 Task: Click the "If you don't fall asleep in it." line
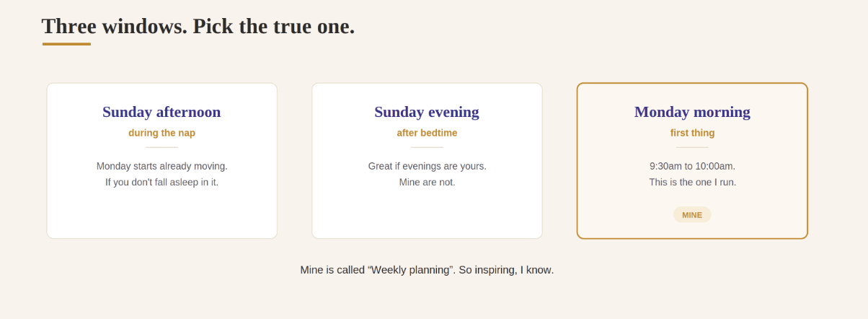(x=161, y=182)
